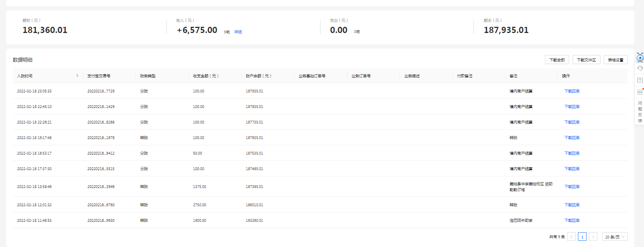Click the 业务描述 column header

[412, 76]
